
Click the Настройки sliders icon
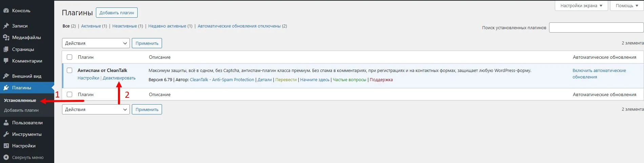pos(6,146)
